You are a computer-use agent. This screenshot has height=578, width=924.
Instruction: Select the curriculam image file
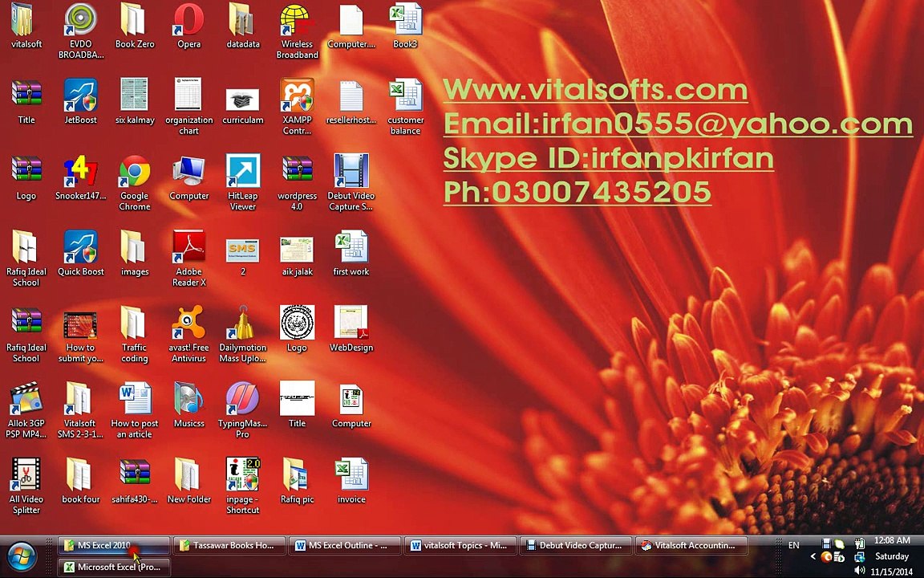pyautogui.click(x=243, y=106)
